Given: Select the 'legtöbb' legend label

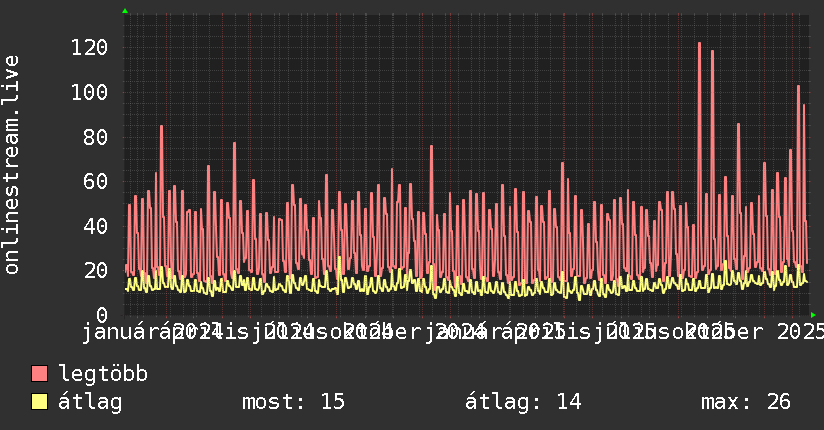Looking at the screenshot, I should coord(103,374).
